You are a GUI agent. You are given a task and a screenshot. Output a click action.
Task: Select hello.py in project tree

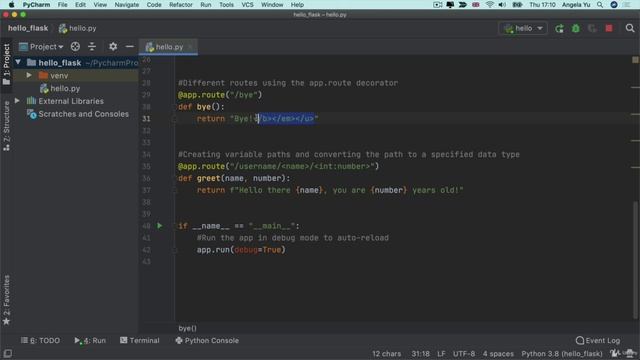[x=65, y=88]
